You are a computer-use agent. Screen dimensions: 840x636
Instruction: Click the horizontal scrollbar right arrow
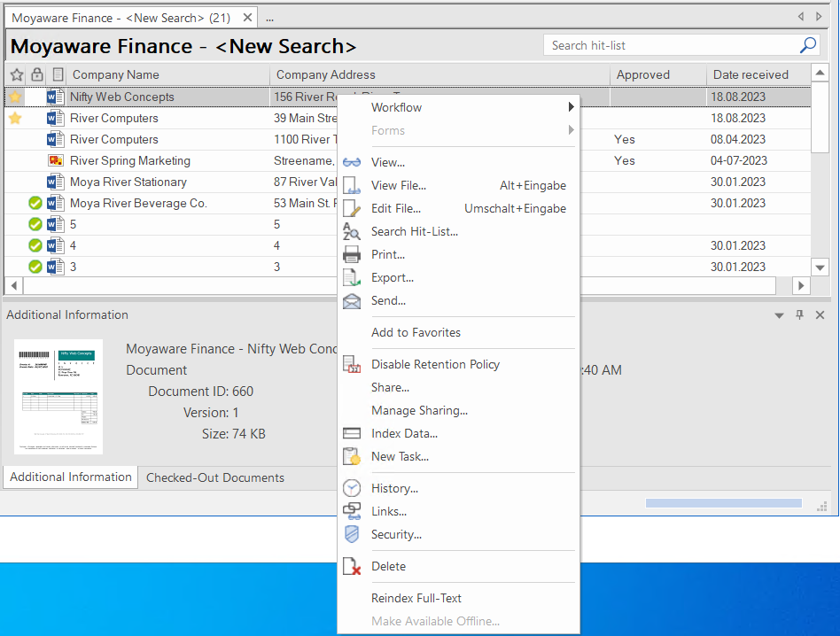(801, 286)
